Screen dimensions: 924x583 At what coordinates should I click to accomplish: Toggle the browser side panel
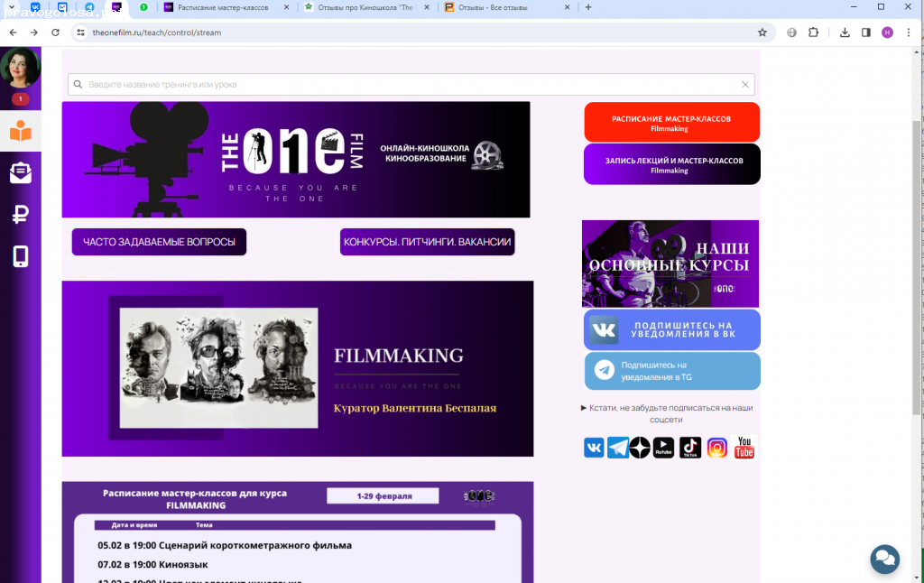865,32
